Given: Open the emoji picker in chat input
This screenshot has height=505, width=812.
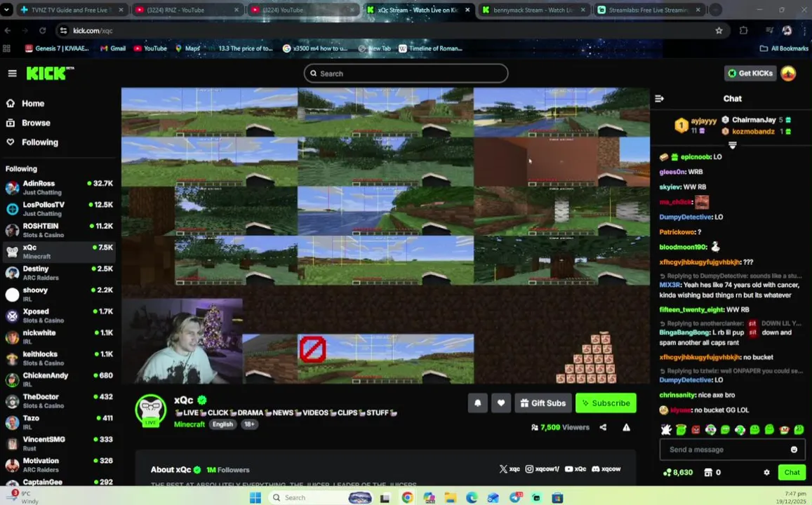Looking at the screenshot, I should click(x=794, y=450).
